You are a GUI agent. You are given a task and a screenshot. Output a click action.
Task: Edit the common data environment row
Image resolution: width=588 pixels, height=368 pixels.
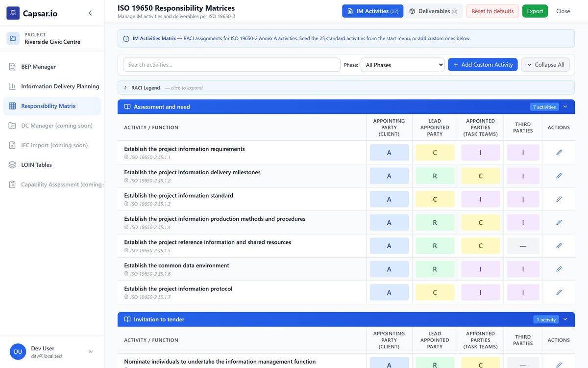click(x=559, y=269)
